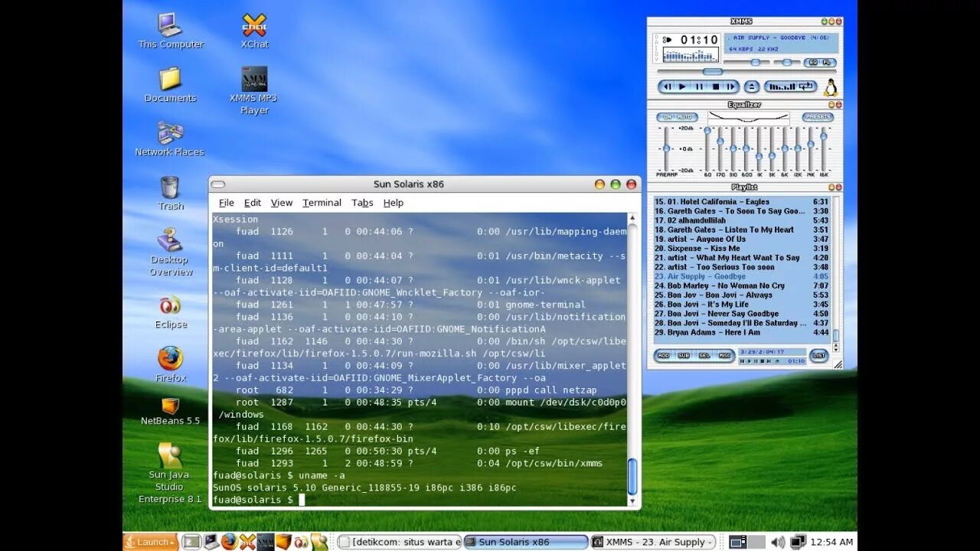Image resolution: width=980 pixels, height=551 pixels.
Task: Click the Firefox icon in the taskbar panel
Action: pyautogui.click(x=230, y=542)
